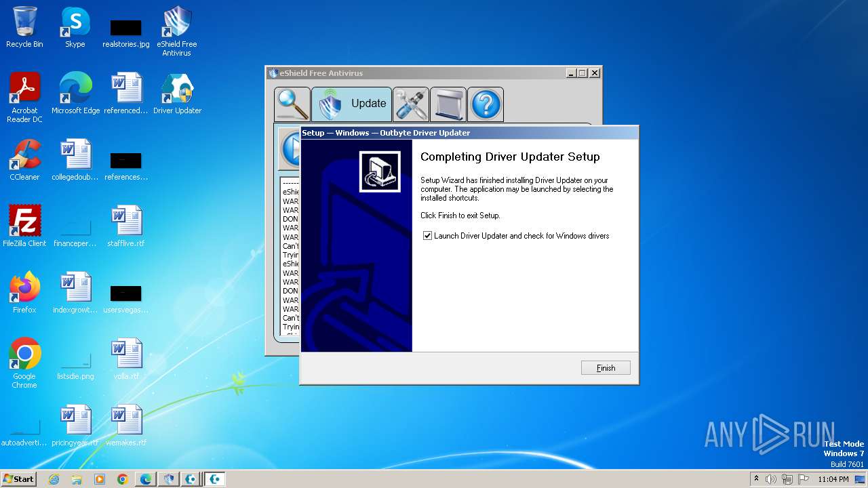Open volume speaker icon in tray

(x=771, y=479)
